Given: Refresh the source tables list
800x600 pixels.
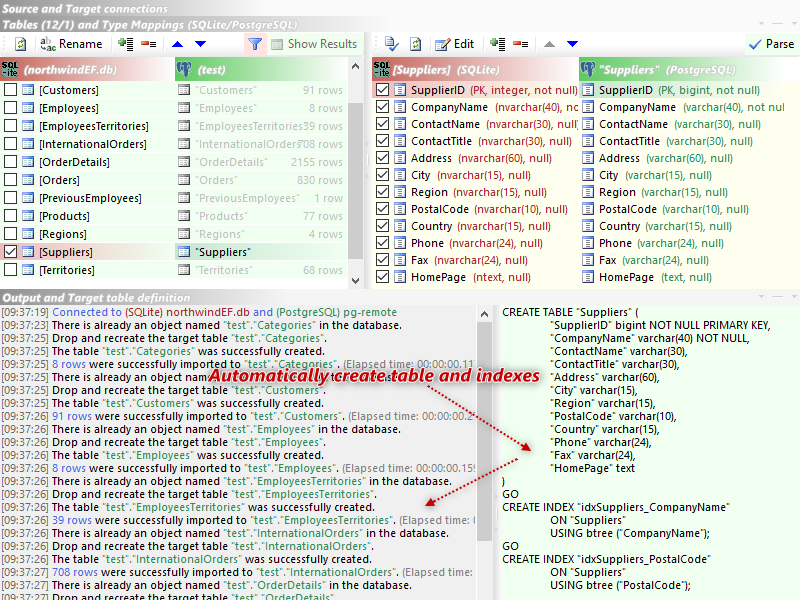Looking at the screenshot, I should pyautogui.click(x=20, y=44).
